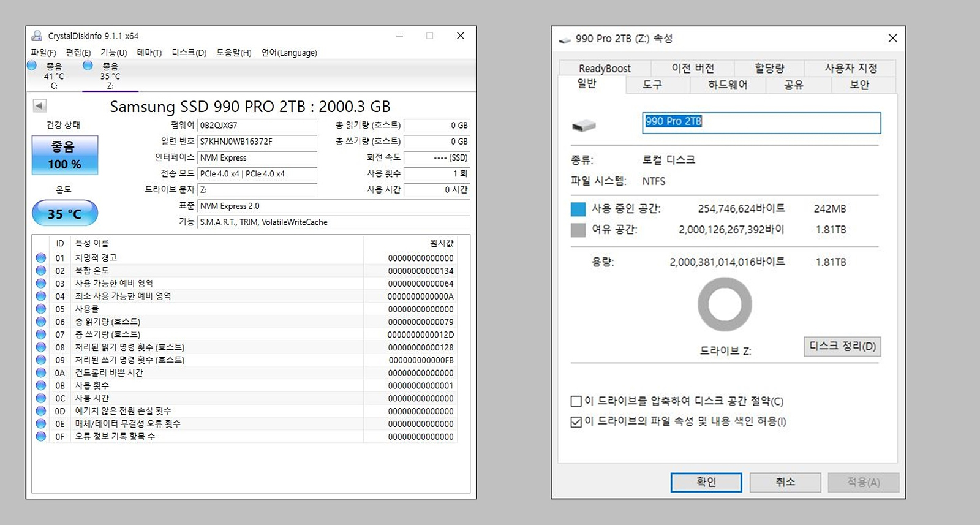Select the C: drive status orb
Screen dimensions: 980x525
(32, 66)
